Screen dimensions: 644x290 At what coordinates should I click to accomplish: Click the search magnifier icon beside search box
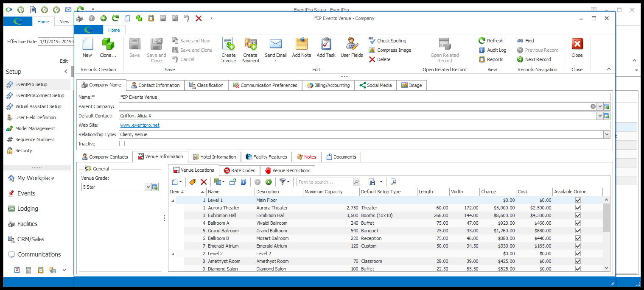(x=356, y=182)
